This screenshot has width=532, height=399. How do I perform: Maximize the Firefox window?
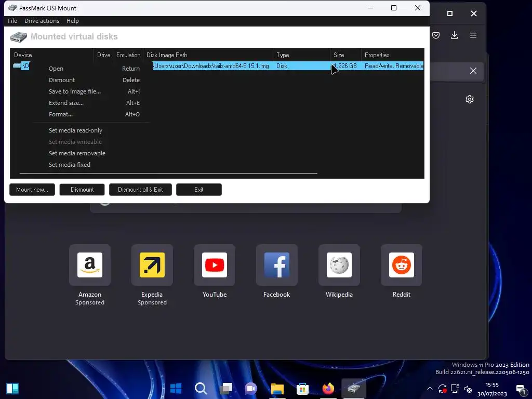450,14
